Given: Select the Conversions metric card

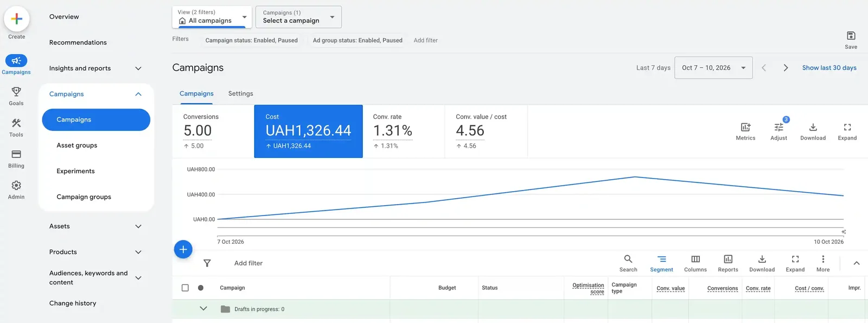Looking at the screenshot, I should pos(213,131).
